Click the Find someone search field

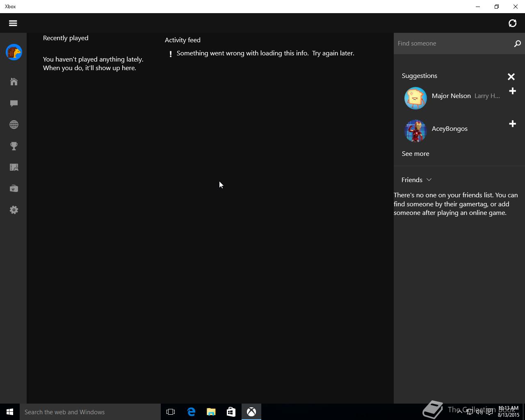[x=453, y=43]
